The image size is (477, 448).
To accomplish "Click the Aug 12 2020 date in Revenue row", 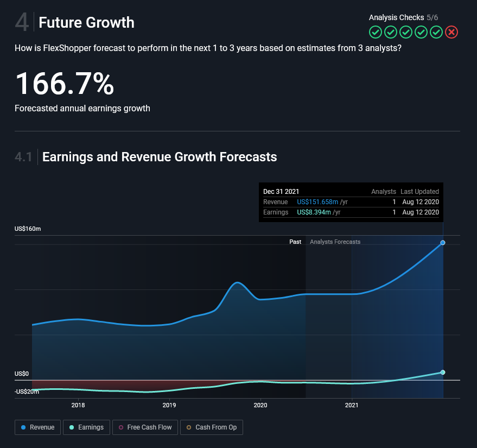I will pyautogui.click(x=421, y=202).
